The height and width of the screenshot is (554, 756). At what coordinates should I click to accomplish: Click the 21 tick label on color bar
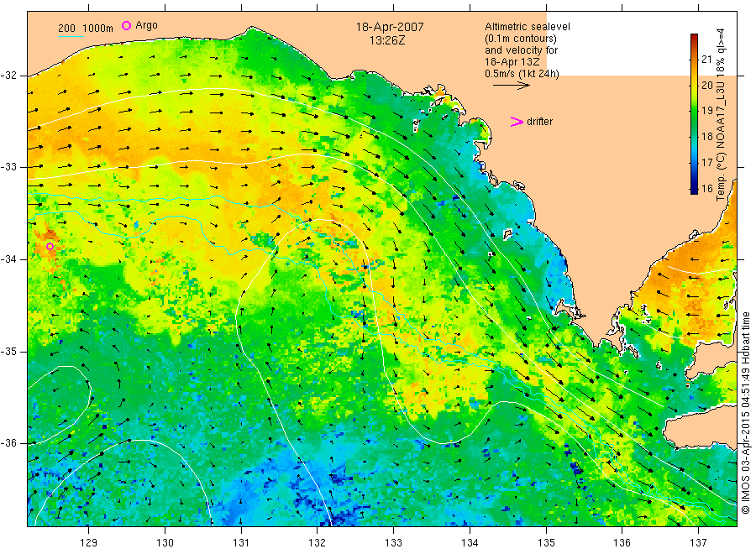click(x=706, y=60)
